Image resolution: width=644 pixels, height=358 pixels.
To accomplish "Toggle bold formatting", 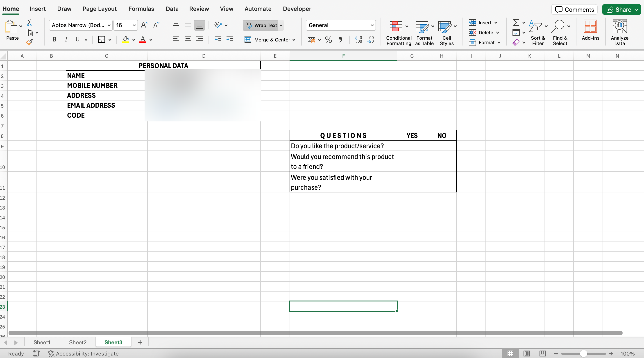I will [x=54, y=39].
